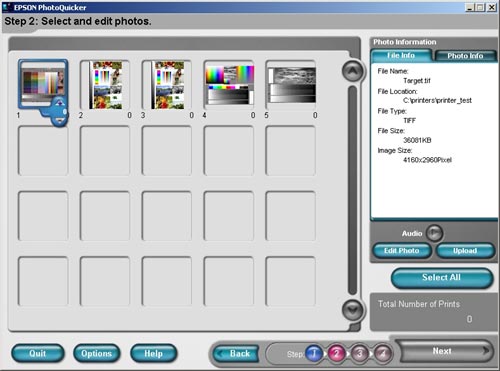Viewport: 500px width, 371px height.
Task: Switch to the File Info tab
Action: 401,56
